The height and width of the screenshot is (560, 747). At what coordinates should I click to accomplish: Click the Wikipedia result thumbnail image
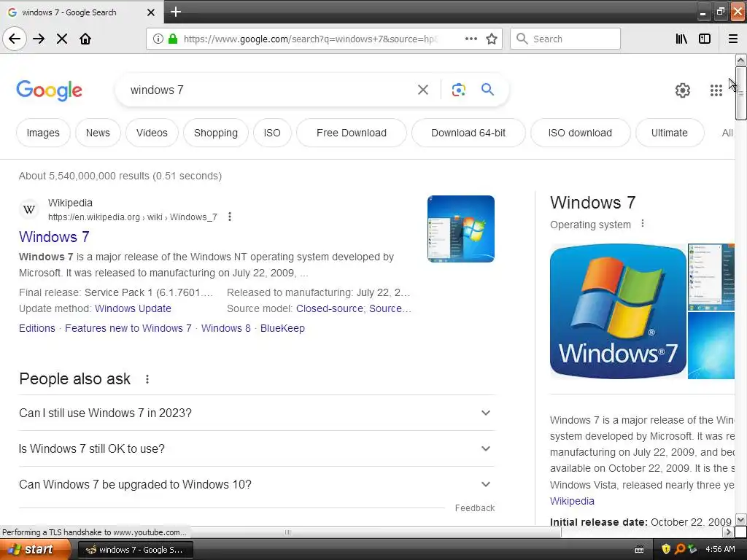461,228
